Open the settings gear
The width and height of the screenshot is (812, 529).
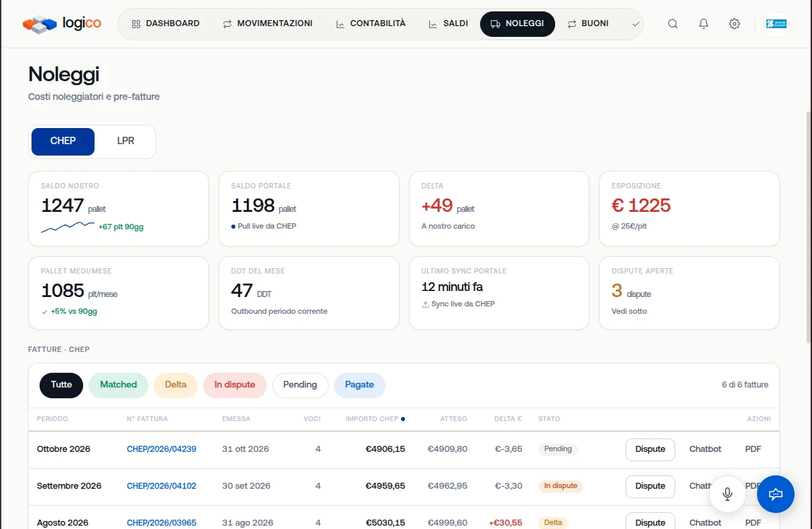tap(734, 23)
